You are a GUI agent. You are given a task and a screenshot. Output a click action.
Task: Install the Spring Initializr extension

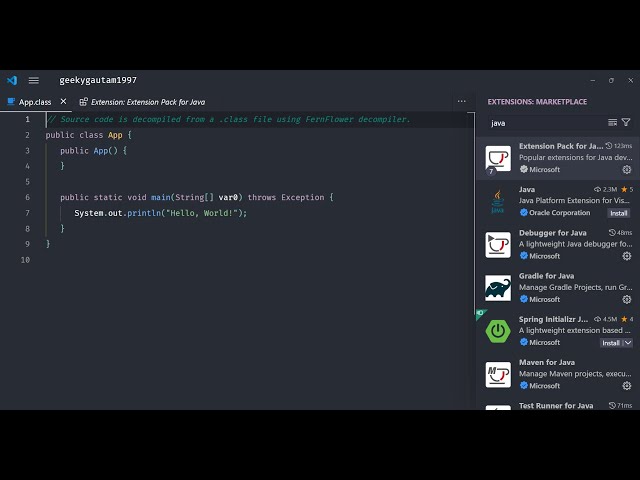pos(610,343)
